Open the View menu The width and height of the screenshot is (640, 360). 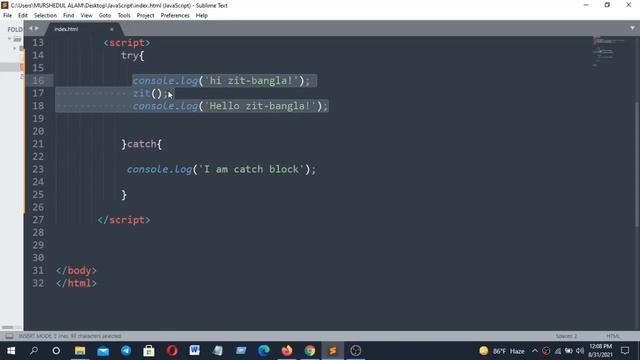pos(86,16)
